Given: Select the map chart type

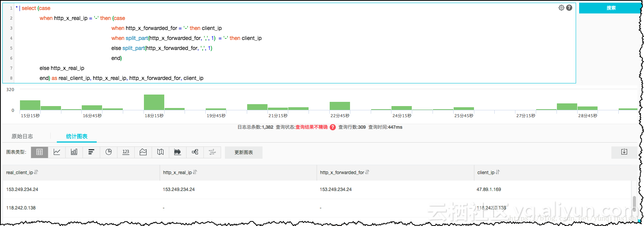Looking at the screenshot, I should tap(160, 152).
